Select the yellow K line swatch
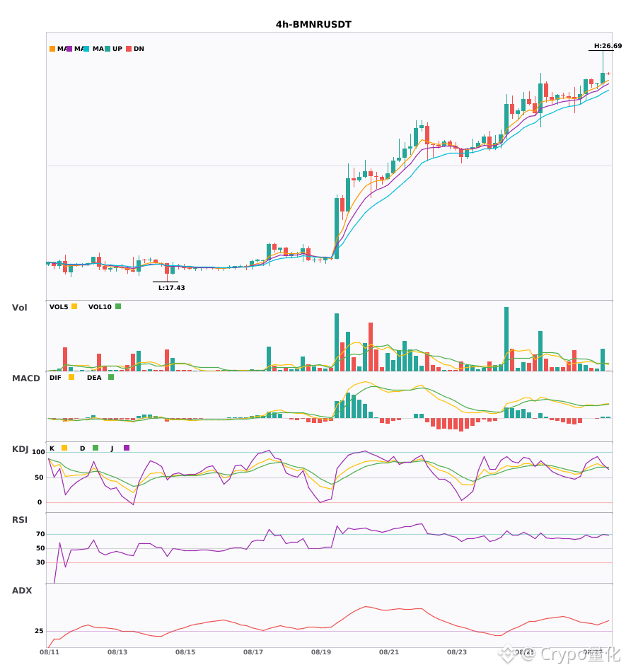This screenshot has width=626, height=672. coord(64,448)
